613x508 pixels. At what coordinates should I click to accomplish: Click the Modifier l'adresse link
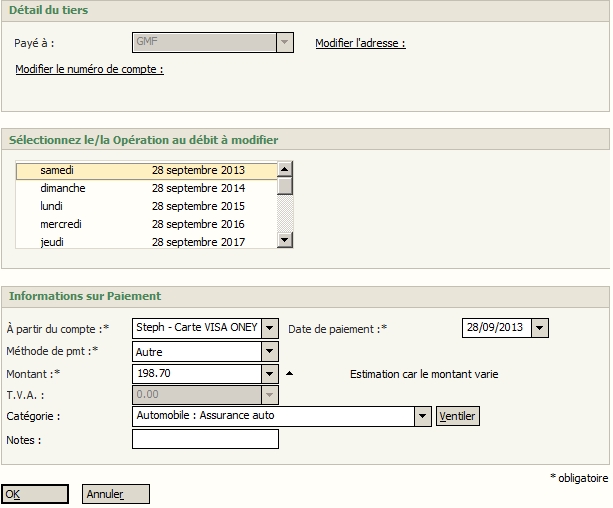click(360, 43)
